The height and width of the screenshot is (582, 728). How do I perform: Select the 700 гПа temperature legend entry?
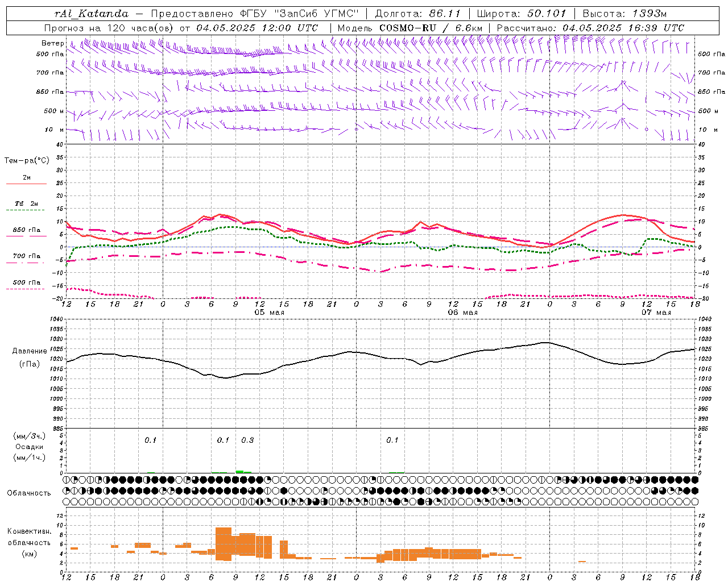pyautogui.click(x=27, y=256)
